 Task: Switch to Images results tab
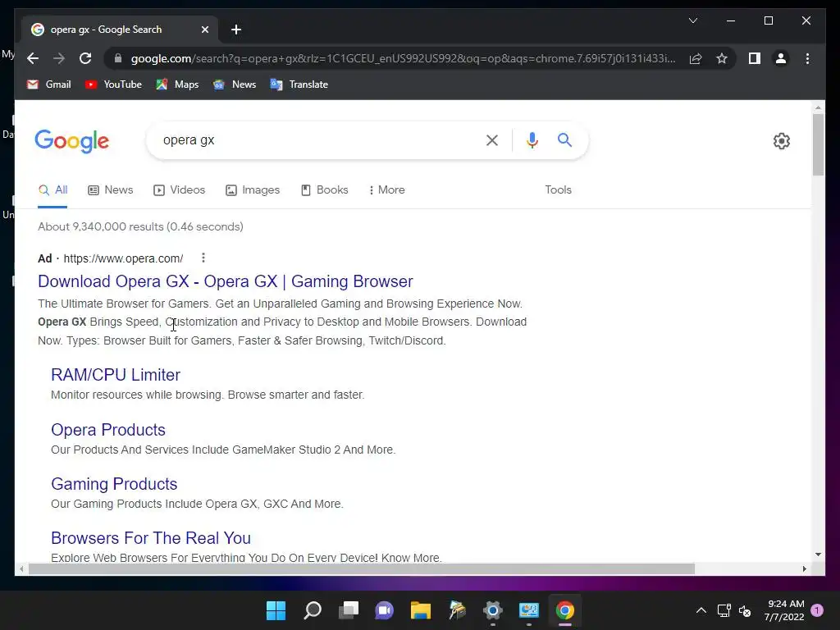pos(253,190)
